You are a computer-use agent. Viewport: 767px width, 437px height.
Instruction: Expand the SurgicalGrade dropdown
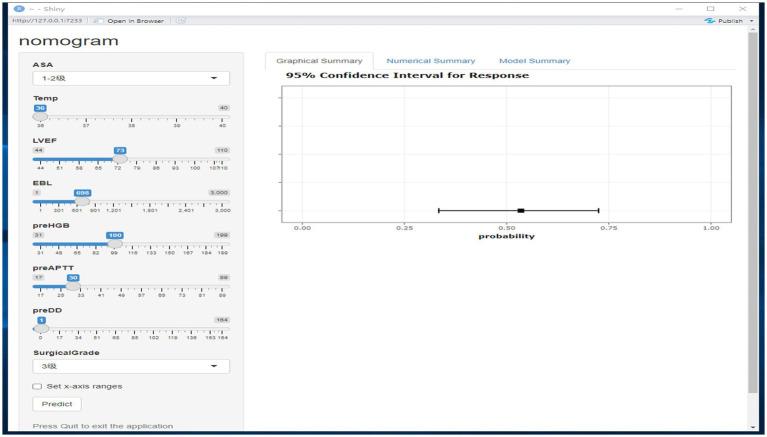[130, 366]
